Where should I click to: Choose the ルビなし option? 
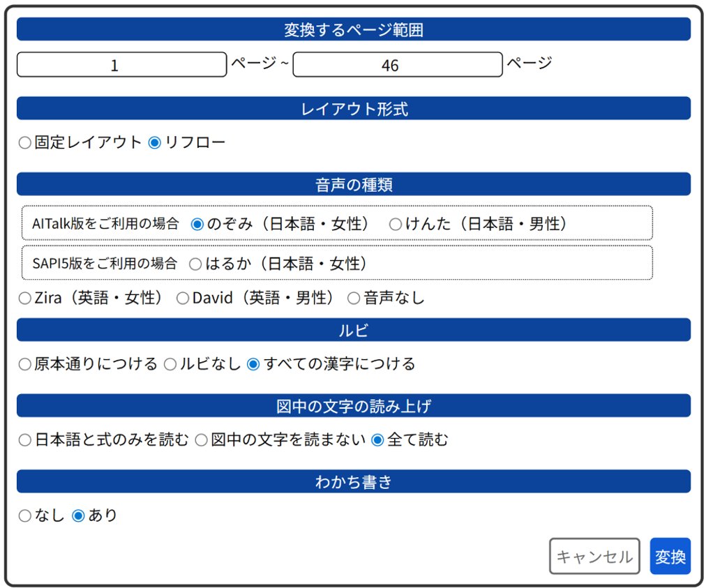tap(170, 364)
